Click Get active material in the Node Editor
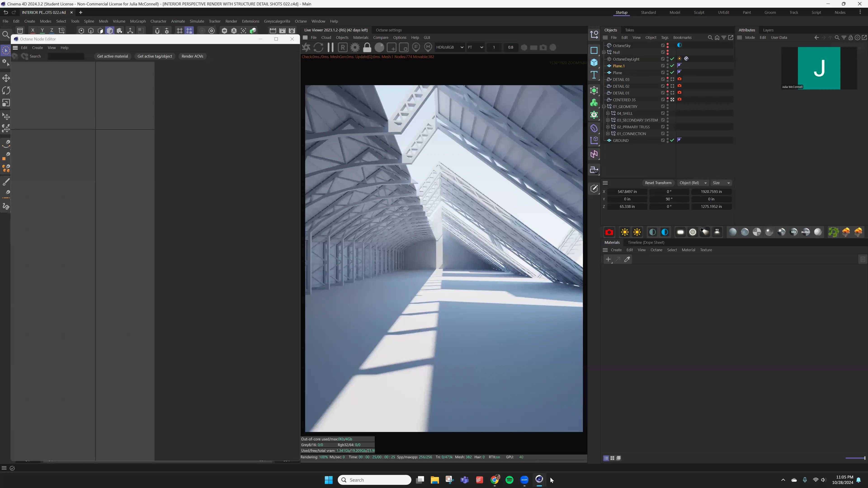Viewport: 868px width, 488px height. (113, 56)
